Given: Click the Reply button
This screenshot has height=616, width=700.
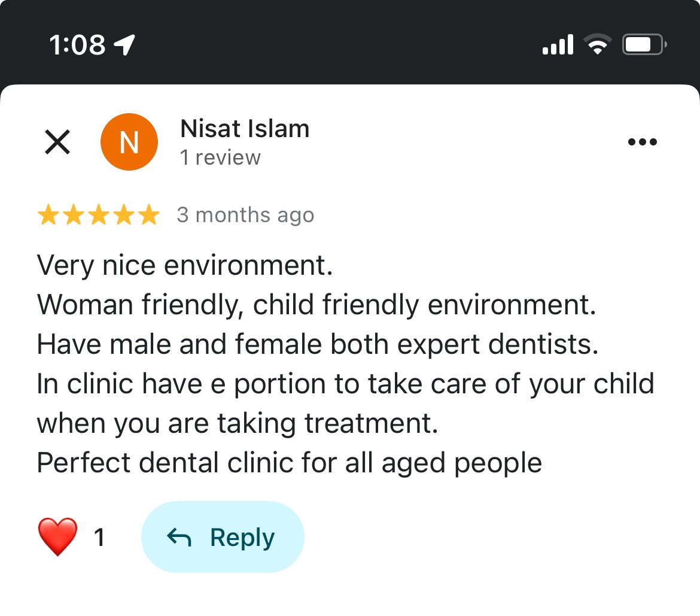Looking at the screenshot, I should 223,537.
